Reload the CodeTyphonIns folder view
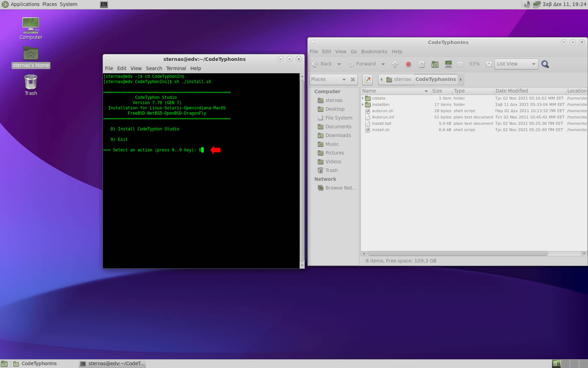This screenshot has width=588, height=368. 421,64
